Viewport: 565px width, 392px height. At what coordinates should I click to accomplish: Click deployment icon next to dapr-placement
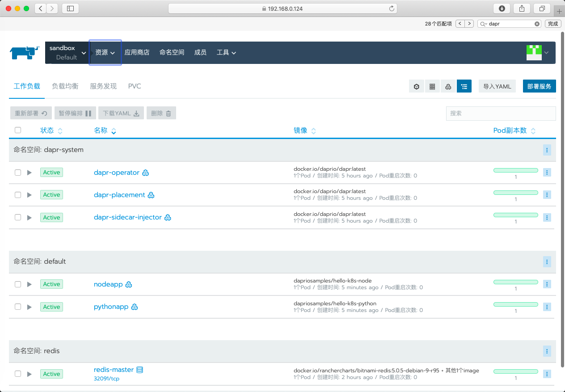click(151, 195)
